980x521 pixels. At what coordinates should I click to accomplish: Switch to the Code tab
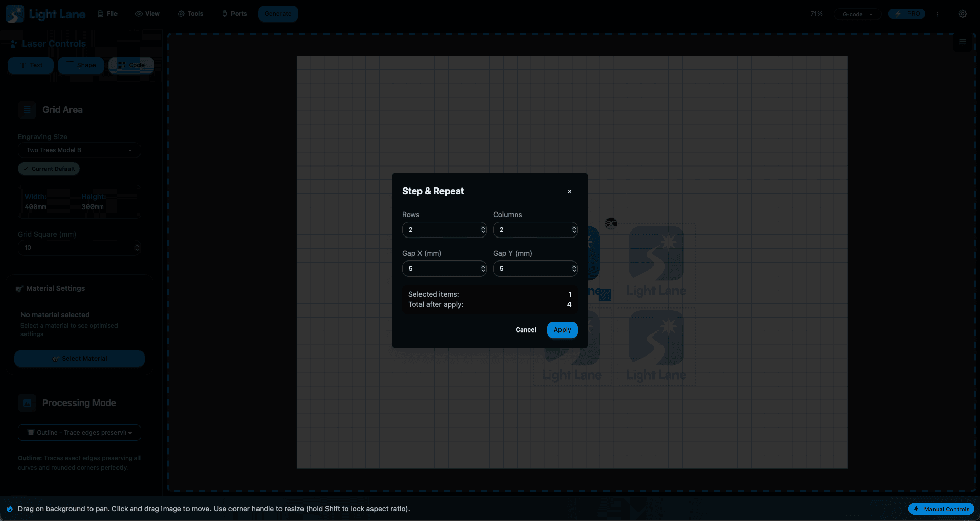(131, 65)
